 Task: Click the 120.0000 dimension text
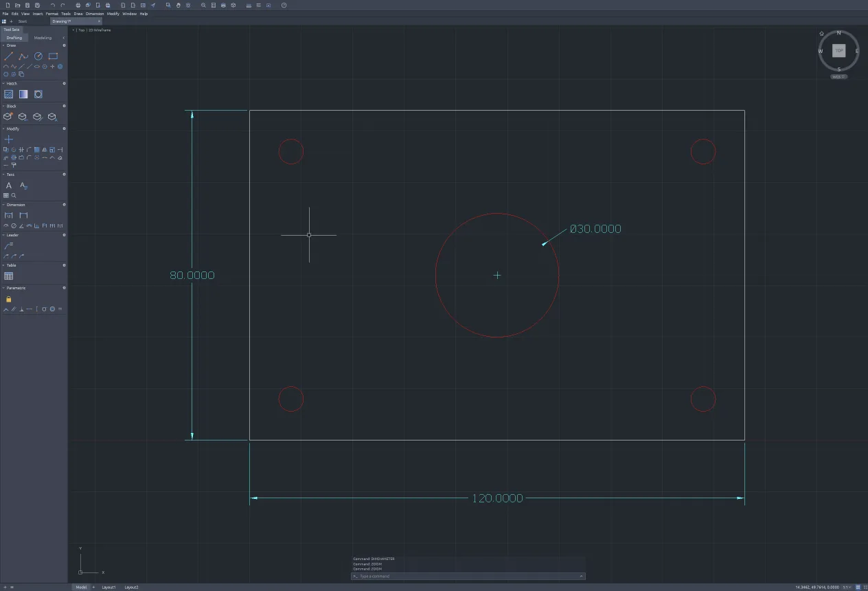pos(497,498)
